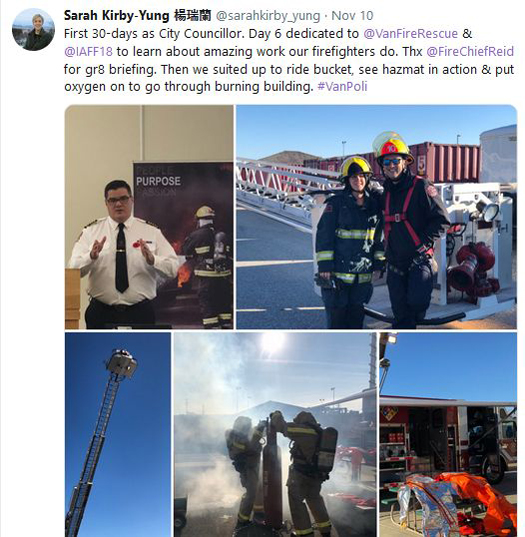
Task: Click the Sarah Kirby-Yung display name
Action: tap(116, 15)
